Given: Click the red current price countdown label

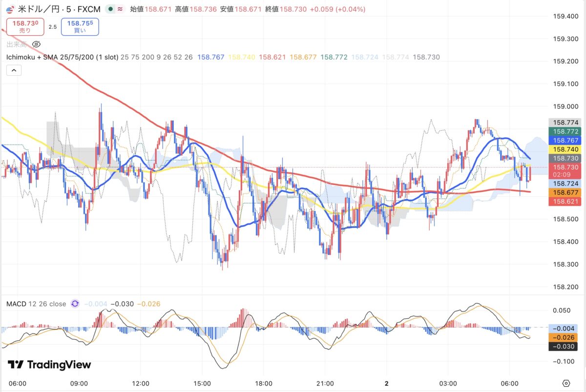Looking at the screenshot, I should (565, 170).
